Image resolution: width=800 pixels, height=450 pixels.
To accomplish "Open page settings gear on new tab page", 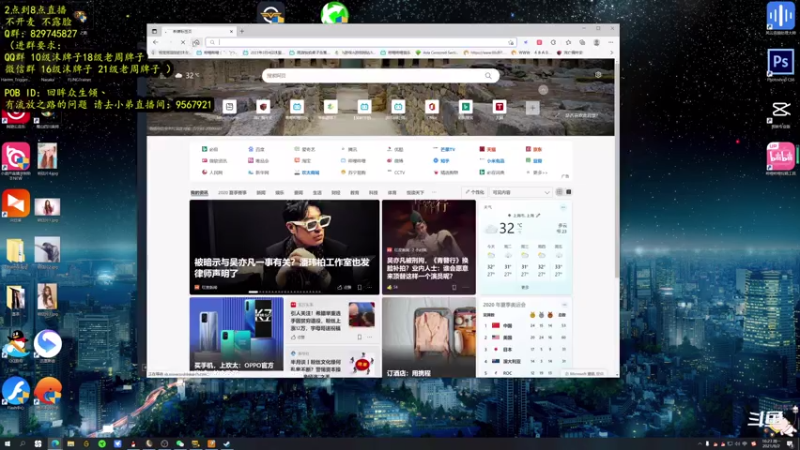I will (598, 74).
